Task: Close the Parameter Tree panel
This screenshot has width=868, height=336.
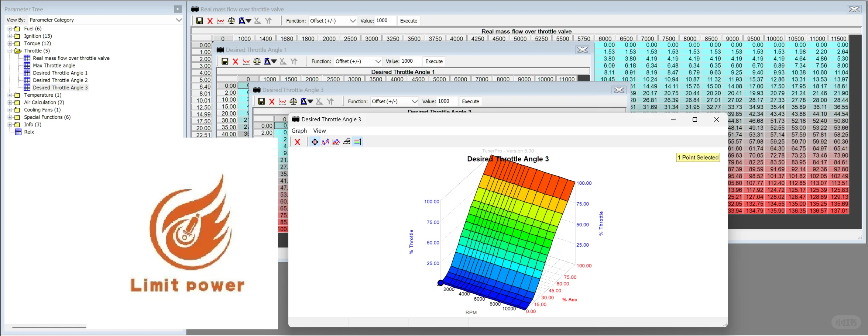Action: coord(178,9)
